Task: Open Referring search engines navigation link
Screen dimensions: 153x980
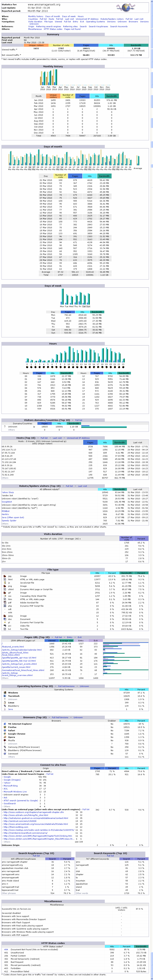Action: tap(49, 27)
